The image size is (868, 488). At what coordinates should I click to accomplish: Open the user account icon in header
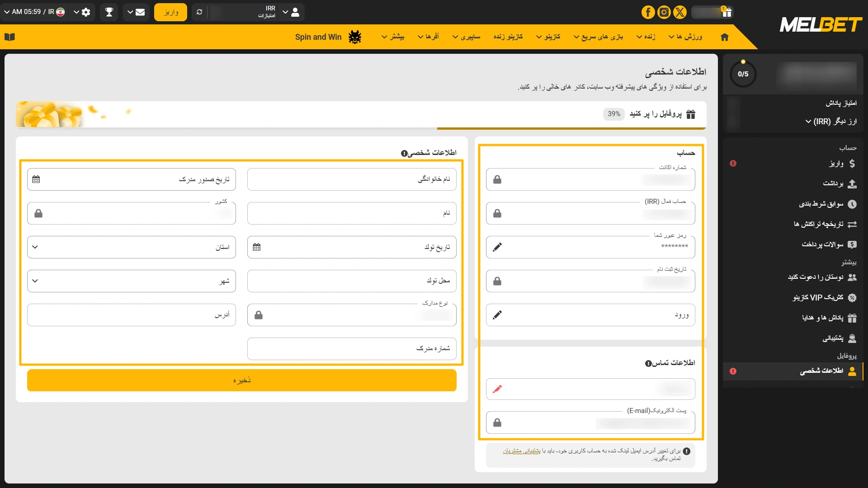click(x=295, y=12)
